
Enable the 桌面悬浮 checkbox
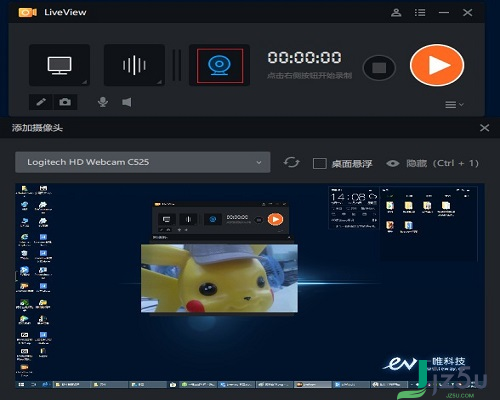coord(319,163)
